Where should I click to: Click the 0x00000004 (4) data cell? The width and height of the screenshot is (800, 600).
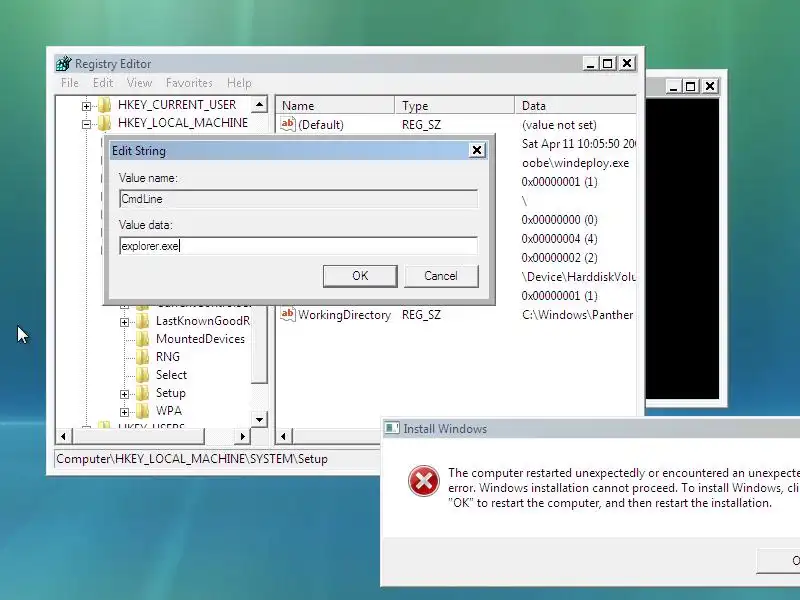tap(559, 239)
